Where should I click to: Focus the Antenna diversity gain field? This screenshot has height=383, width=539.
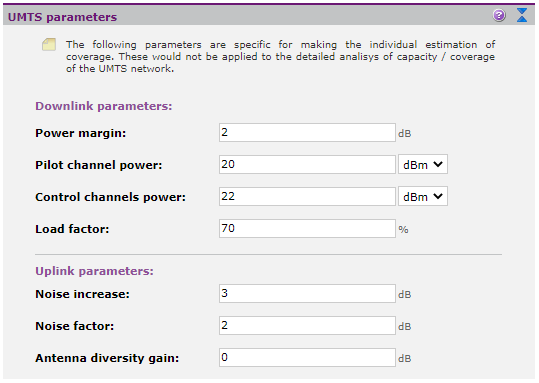click(307, 357)
